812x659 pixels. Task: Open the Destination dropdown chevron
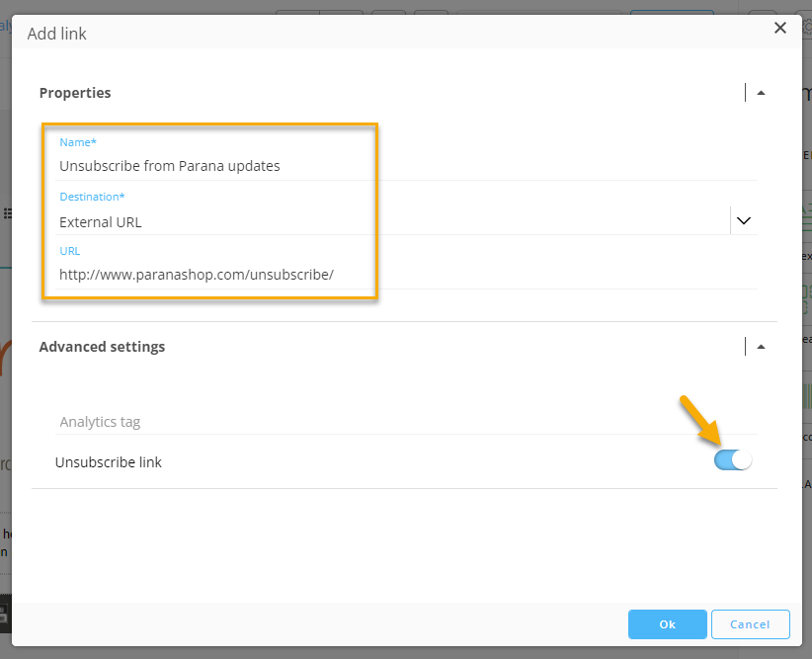[x=744, y=221]
